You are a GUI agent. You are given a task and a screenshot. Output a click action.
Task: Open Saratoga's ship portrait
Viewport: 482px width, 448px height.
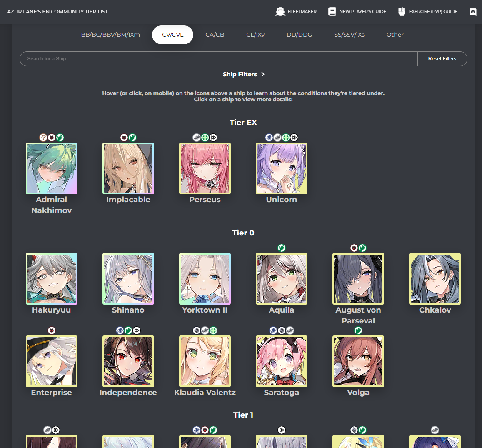[x=282, y=361]
